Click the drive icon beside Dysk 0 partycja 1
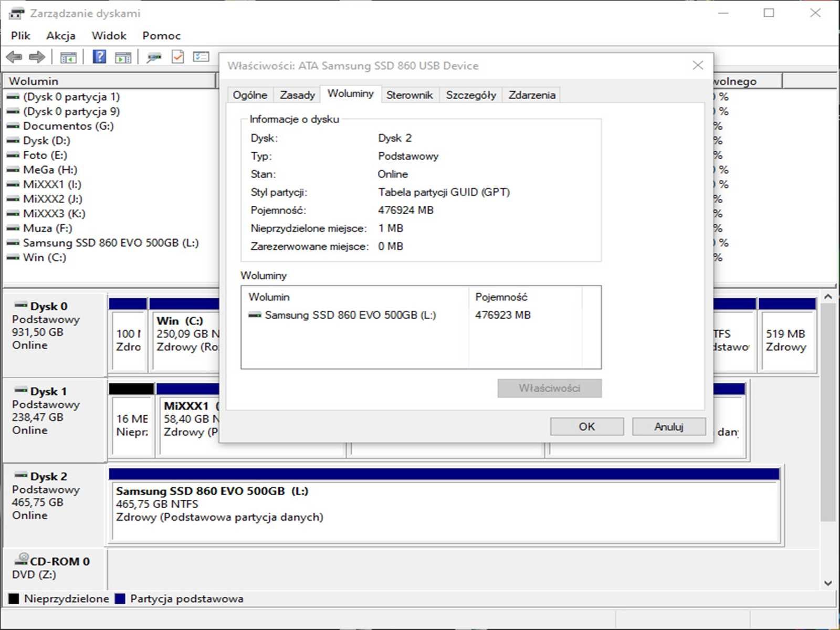840x630 pixels. 13,97
